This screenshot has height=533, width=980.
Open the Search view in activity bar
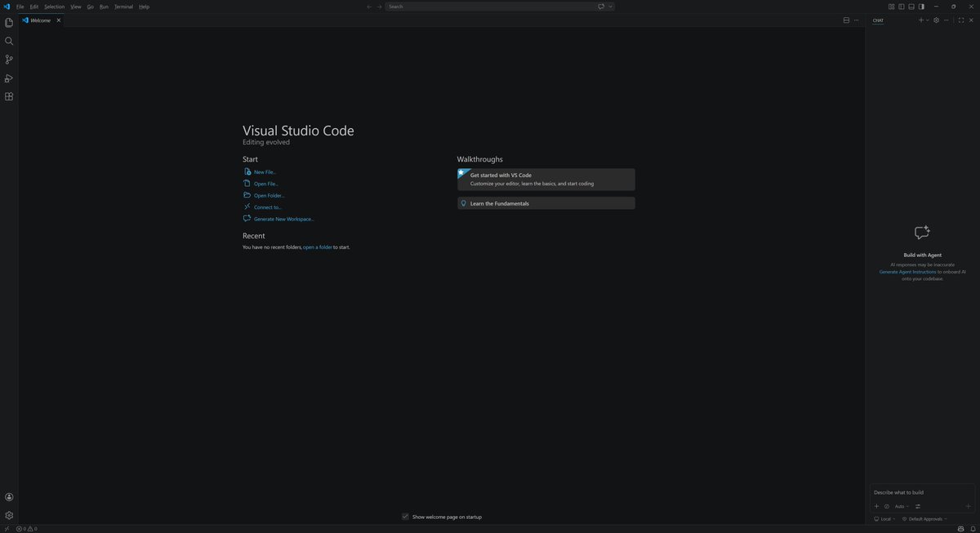pos(9,41)
